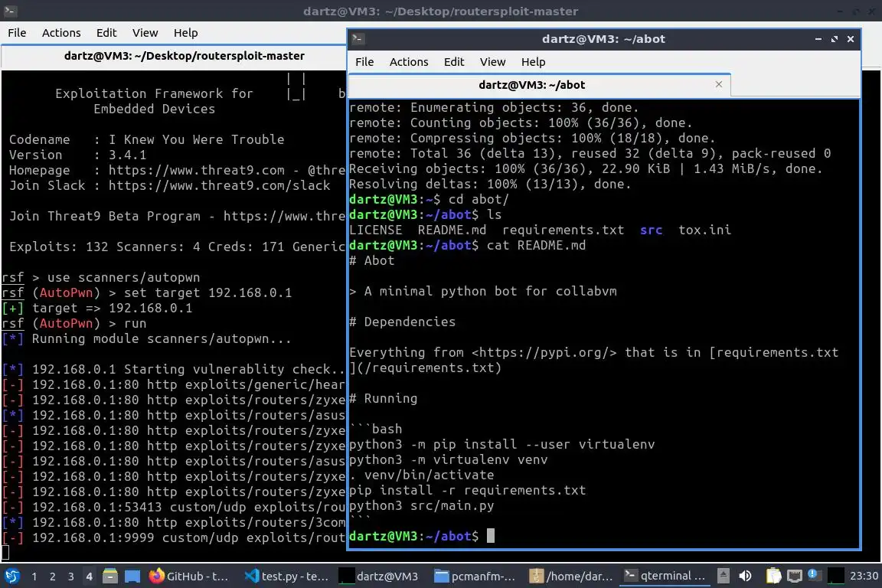Click the clipboard manager tray icon
The width and height of the screenshot is (882, 588).
pyautogui.click(x=774, y=577)
